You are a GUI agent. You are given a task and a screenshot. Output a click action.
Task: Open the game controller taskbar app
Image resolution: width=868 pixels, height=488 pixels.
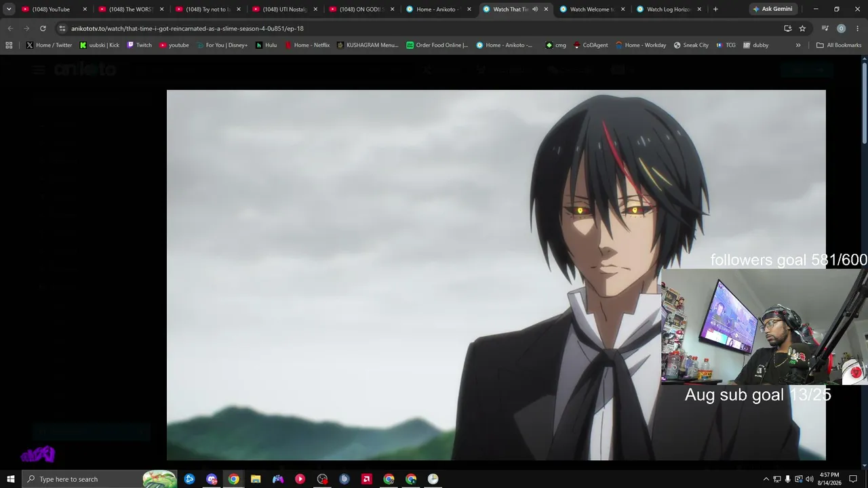tap(278, 479)
